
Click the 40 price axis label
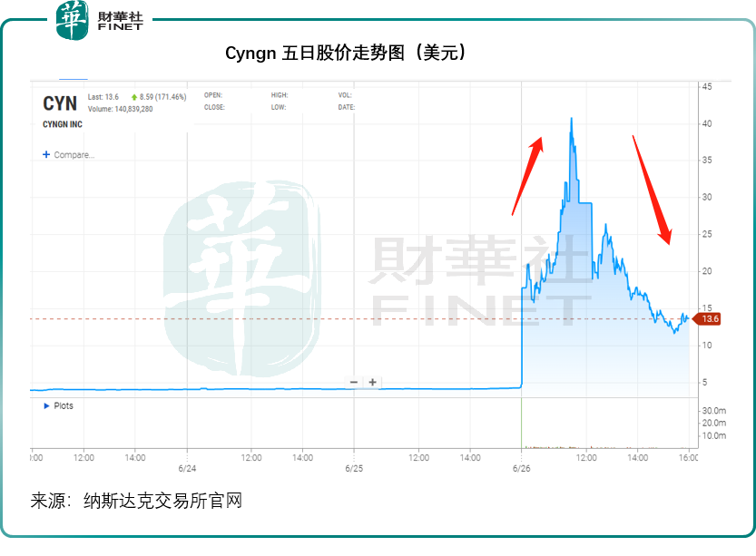point(707,124)
